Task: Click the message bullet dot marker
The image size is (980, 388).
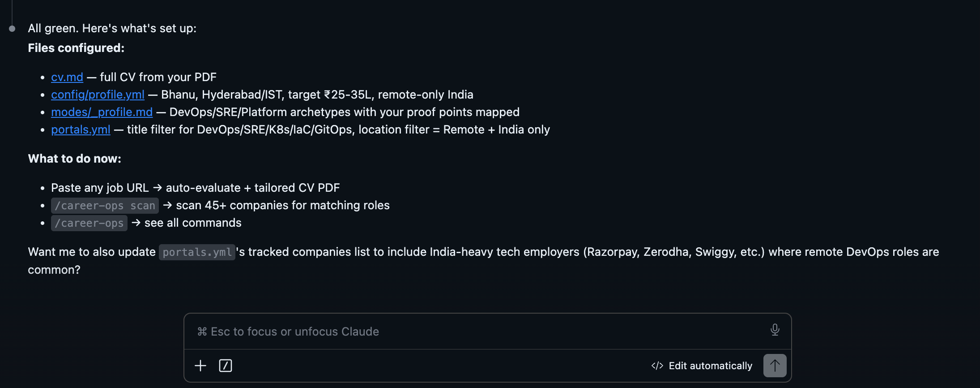Action: click(12, 29)
